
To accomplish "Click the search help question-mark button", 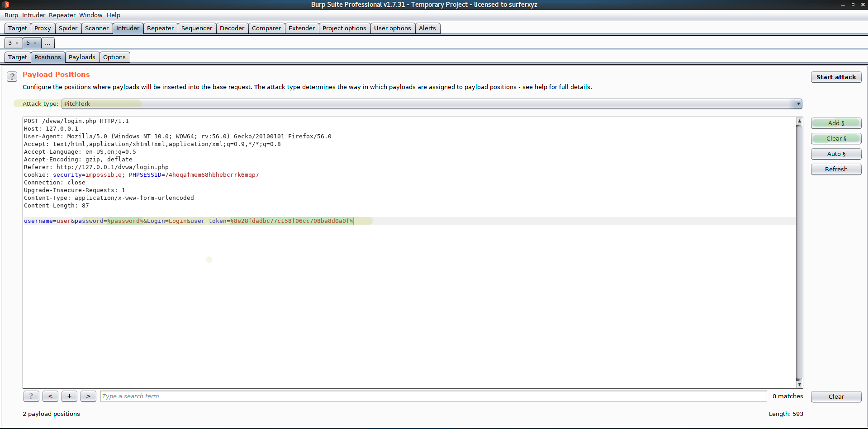I will 31,396.
